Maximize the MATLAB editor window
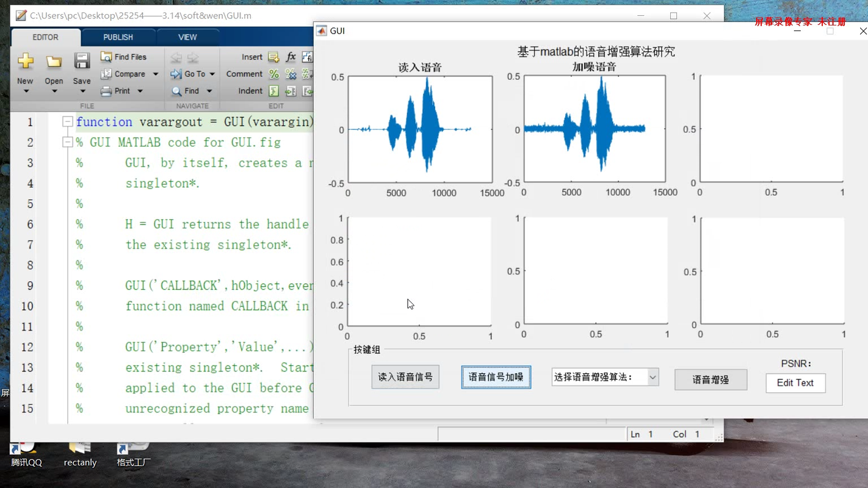The height and width of the screenshot is (488, 868). tap(673, 16)
